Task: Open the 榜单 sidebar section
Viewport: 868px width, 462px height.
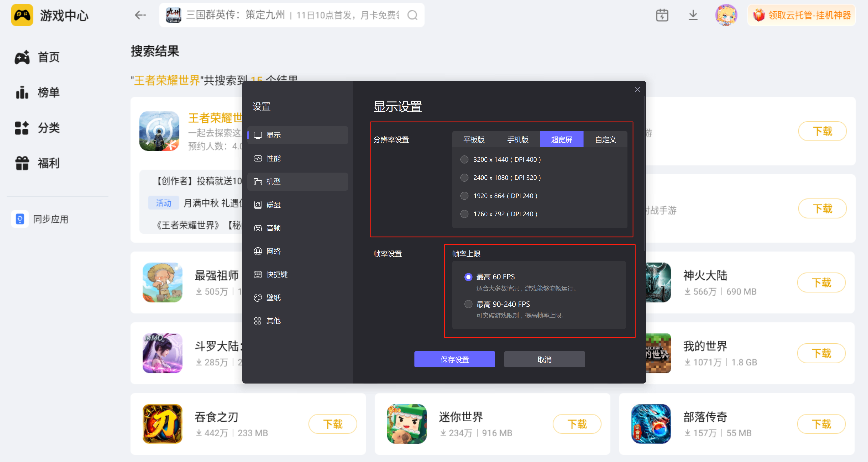Action: 48,92
